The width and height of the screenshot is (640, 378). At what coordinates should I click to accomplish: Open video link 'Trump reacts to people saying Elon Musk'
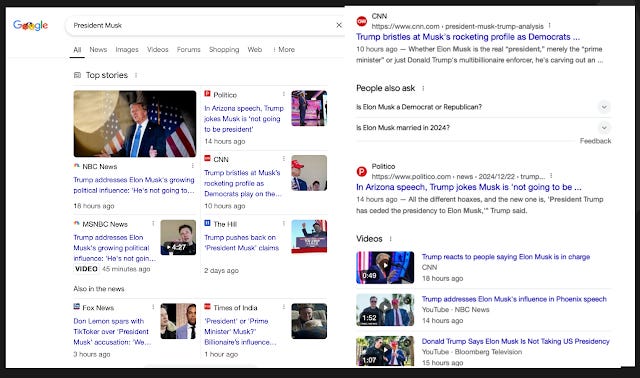click(x=506, y=257)
